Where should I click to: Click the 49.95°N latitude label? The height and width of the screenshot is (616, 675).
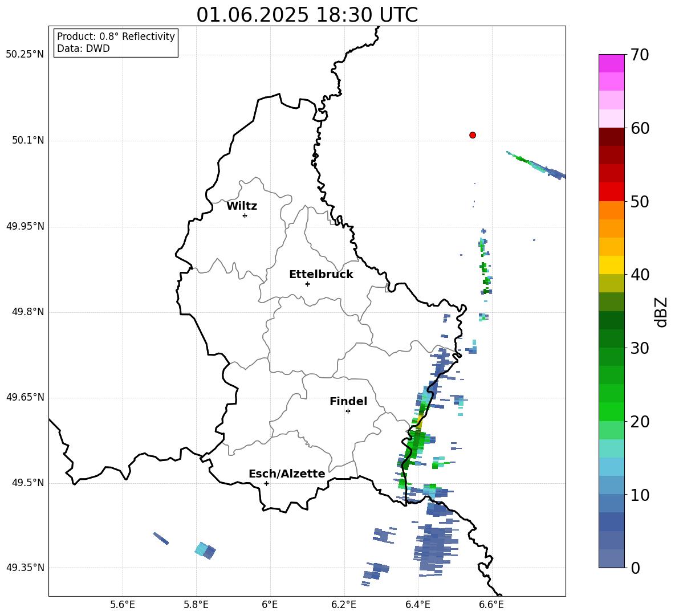tap(25, 226)
